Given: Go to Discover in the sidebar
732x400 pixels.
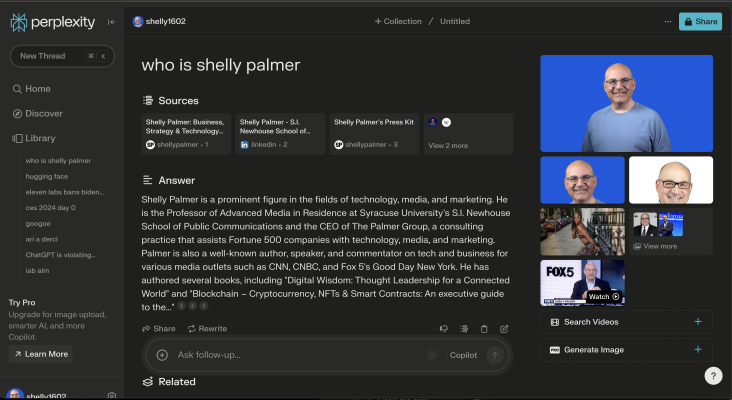Looking at the screenshot, I should click(44, 113).
